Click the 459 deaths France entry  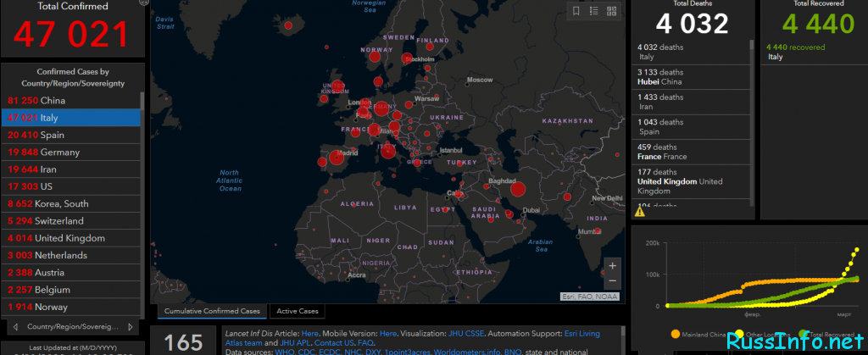(691, 152)
